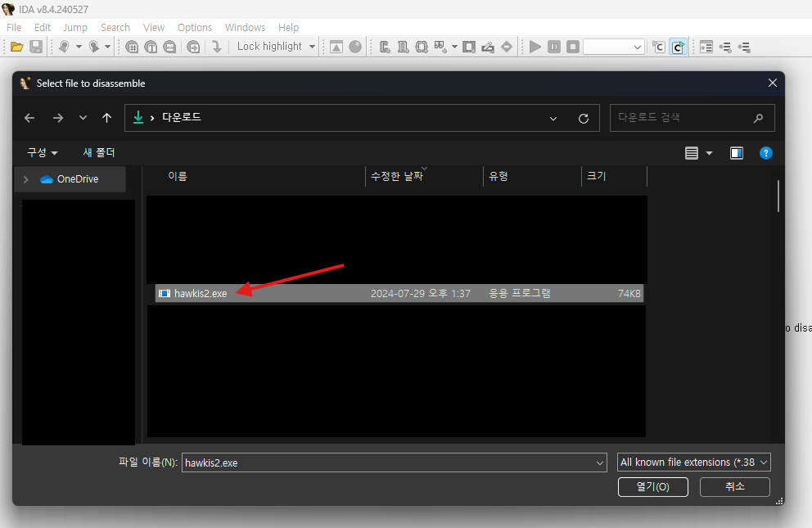Open a new file with the folder toolbar icon
Image resolution: width=812 pixels, height=528 pixels.
click(16, 47)
